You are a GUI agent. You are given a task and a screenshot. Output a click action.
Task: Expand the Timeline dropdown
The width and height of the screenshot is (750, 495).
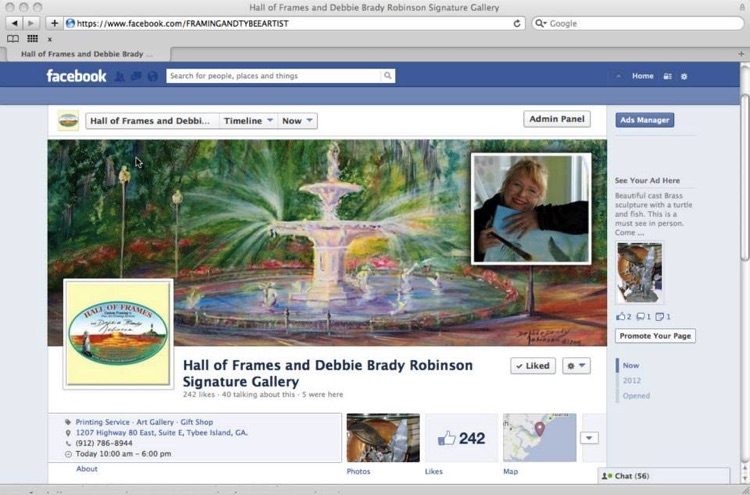coord(248,121)
